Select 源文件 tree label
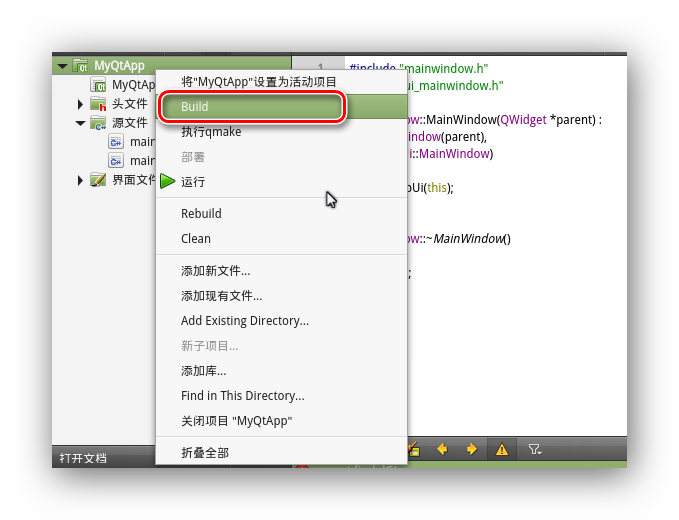Viewport: 679px width, 520px height. (129, 123)
